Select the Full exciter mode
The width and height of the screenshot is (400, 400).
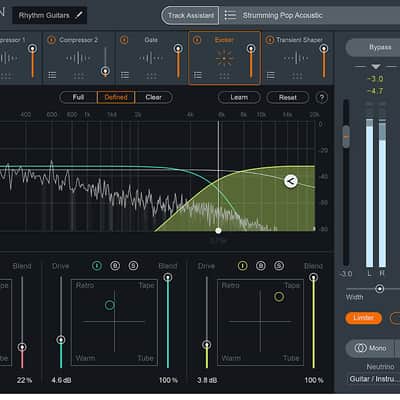78,97
